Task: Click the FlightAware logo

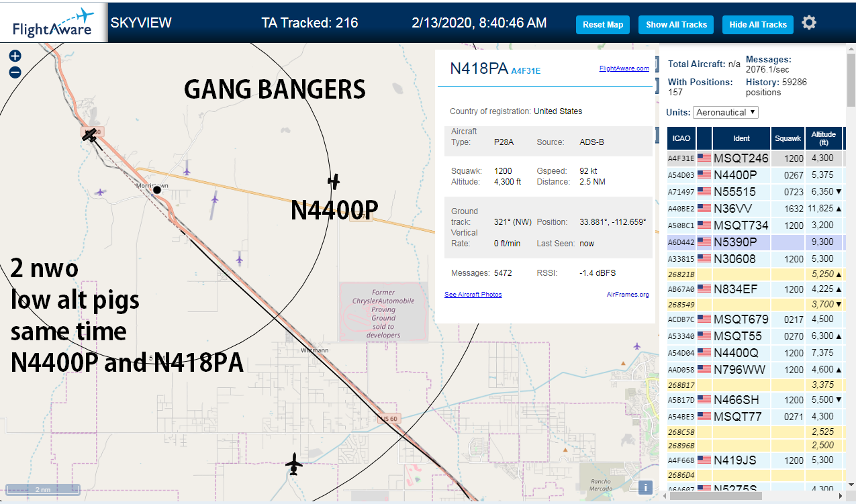Action: pos(54,23)
